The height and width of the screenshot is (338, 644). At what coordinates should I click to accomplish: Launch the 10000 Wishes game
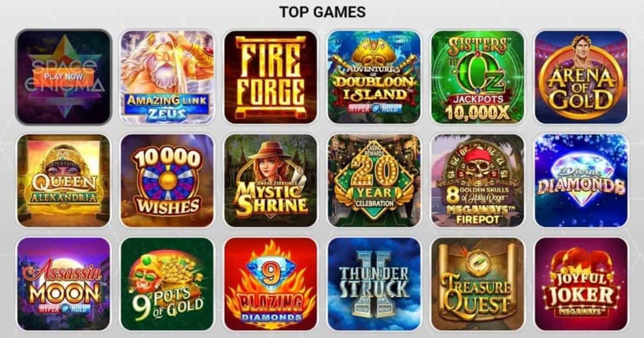167,181
